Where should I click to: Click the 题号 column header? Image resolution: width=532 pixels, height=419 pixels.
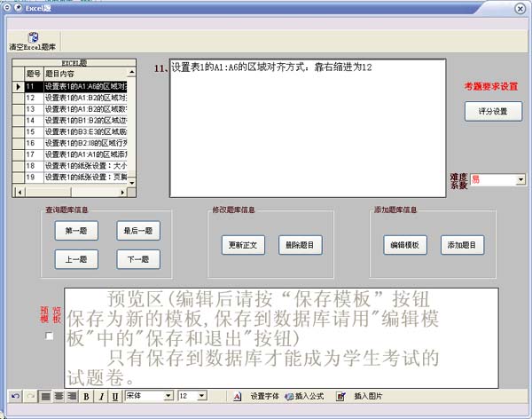34,74
